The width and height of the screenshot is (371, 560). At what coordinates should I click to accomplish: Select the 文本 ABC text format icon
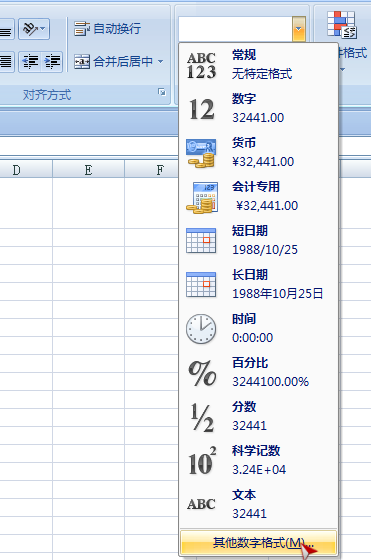click(x=201, y=504)
